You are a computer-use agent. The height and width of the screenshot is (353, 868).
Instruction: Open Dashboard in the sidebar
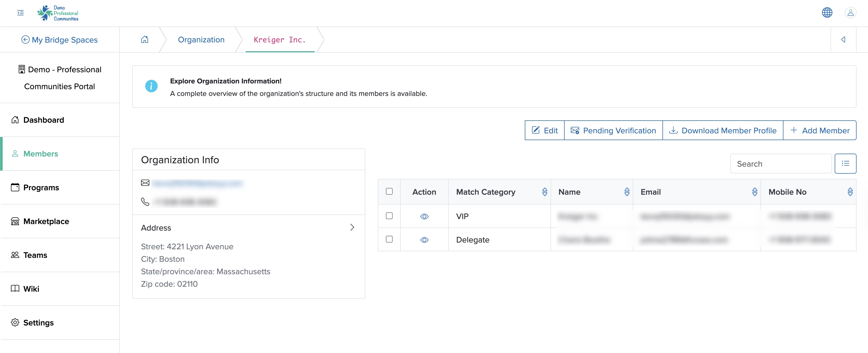60,120
